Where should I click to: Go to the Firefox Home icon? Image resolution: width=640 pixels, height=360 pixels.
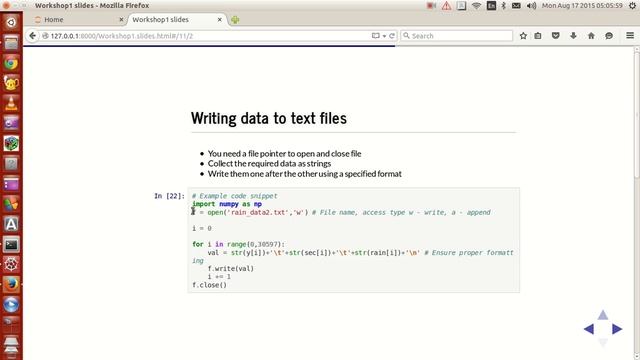[x=591, y=36]
